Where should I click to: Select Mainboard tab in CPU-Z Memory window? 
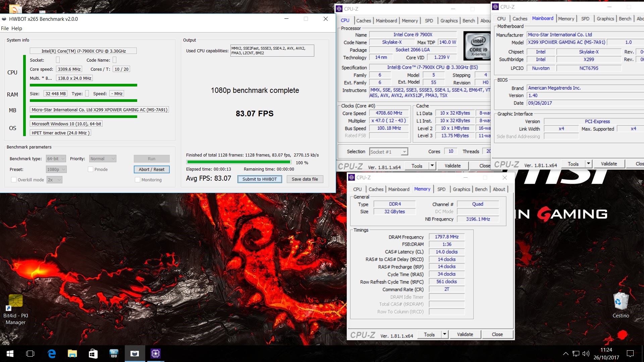pyautogui.click(x=399, y=189)
